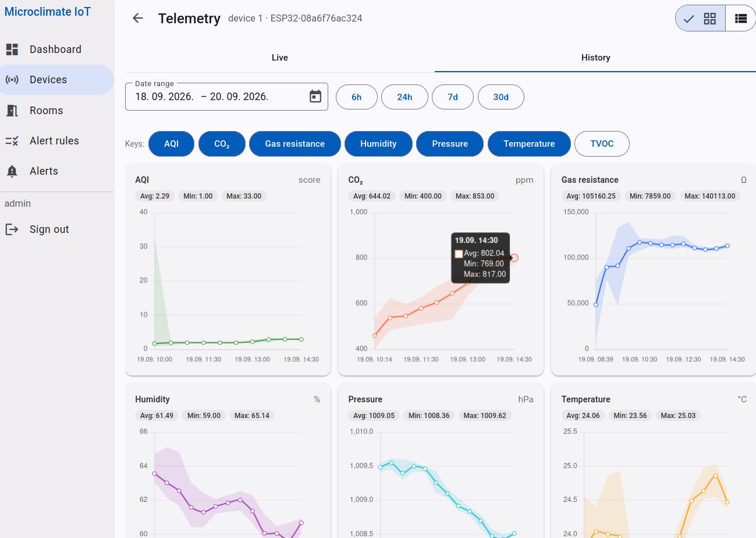Viewport: 756px width, 538px height.
Task: Click the back arrow next to Telemetry
Action: tap(137, 18)
